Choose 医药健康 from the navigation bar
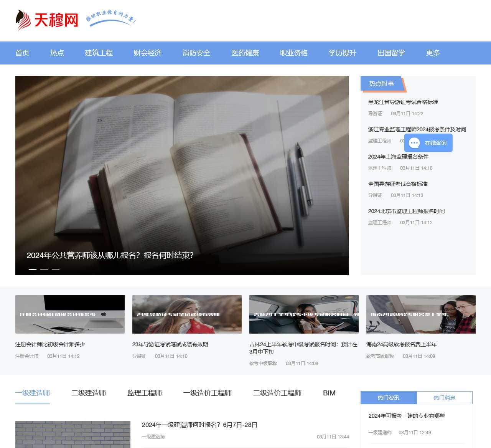491x448 pixels. click(245, 53)
